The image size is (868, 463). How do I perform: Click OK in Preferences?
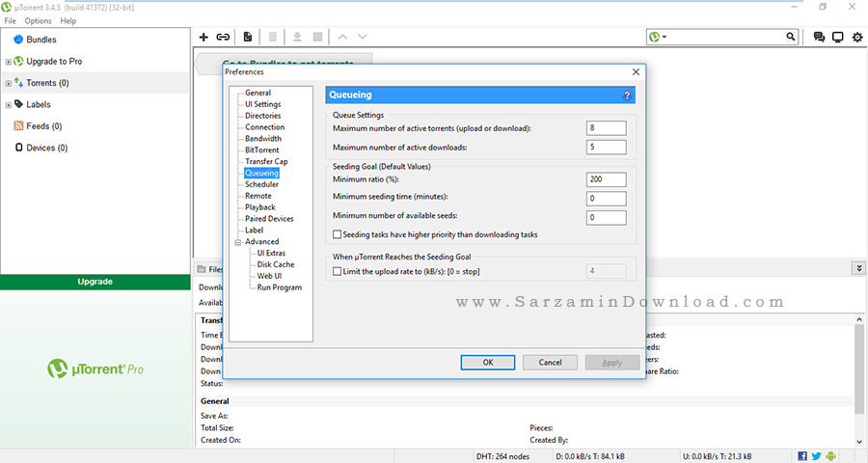(488, 363)
